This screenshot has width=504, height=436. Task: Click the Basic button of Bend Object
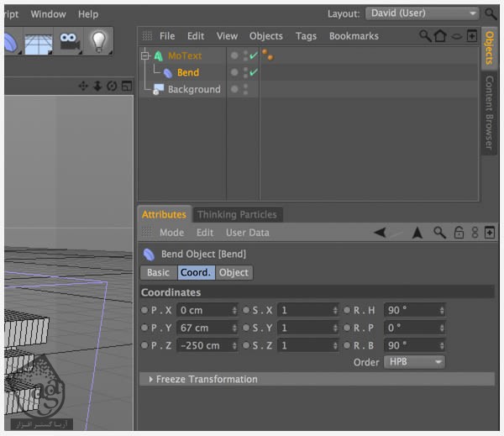pyautogui.click(x=158, y=272)
